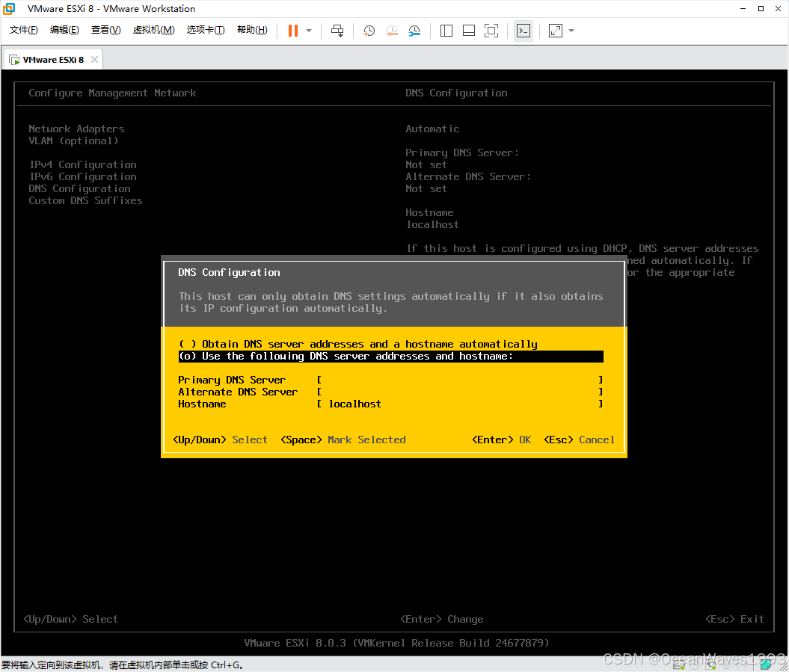Screen dimensions: 789x672
Task: Enter full screen mode icon
Action: (x=491, y=31)
